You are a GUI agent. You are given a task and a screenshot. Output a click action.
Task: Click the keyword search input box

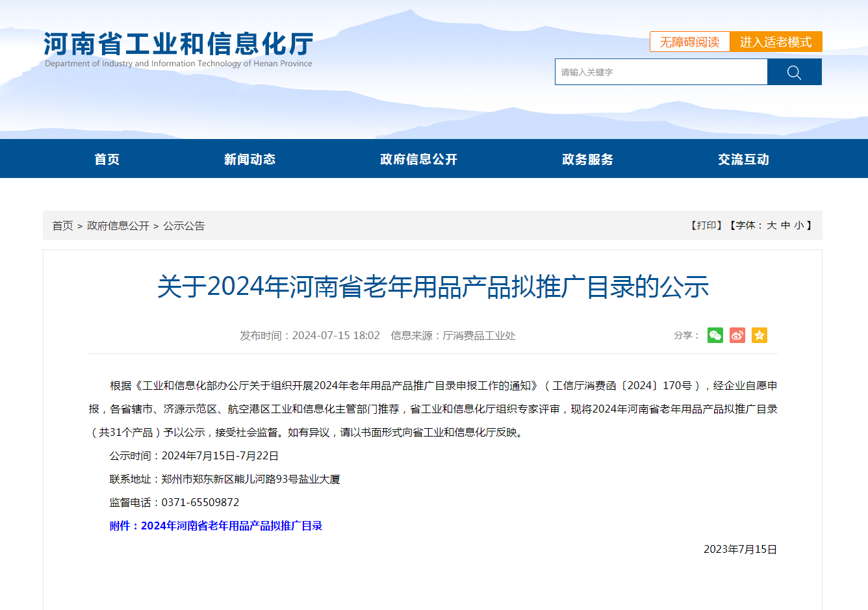click(x=660, y=71)
